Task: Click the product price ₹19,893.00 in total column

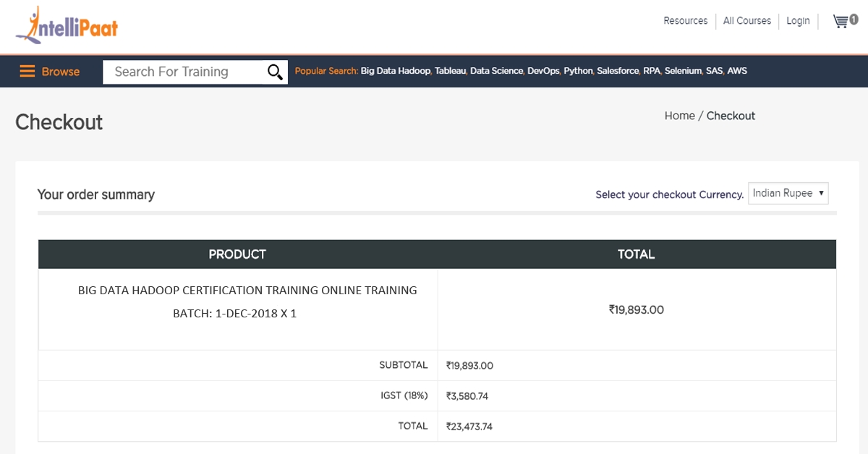Action: click(x=637, y=310)
